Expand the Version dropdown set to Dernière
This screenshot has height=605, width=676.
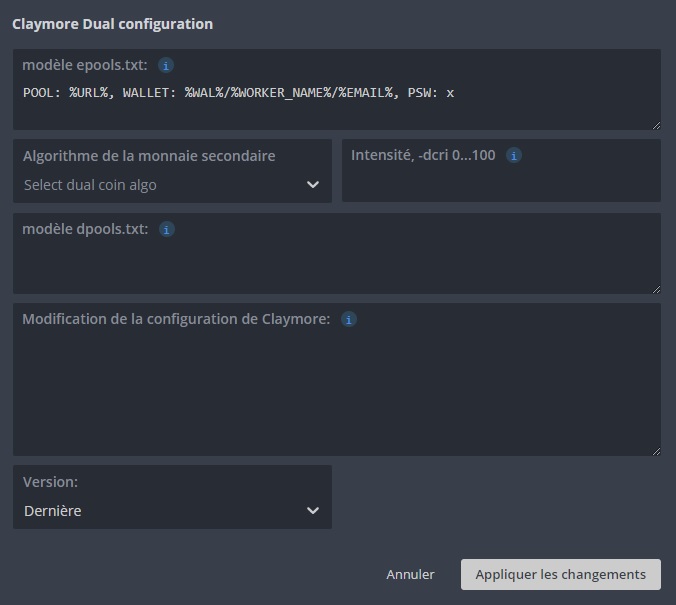[x=172, y=511]
